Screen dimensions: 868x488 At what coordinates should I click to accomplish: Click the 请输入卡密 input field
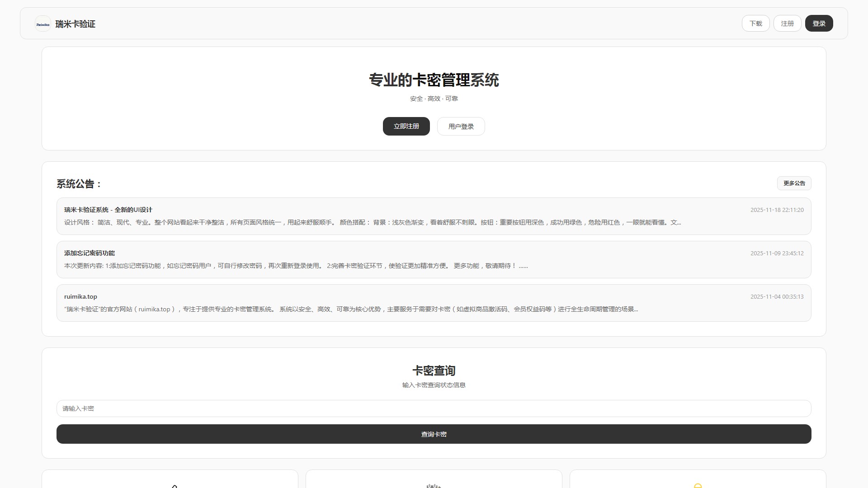[434, 408]
